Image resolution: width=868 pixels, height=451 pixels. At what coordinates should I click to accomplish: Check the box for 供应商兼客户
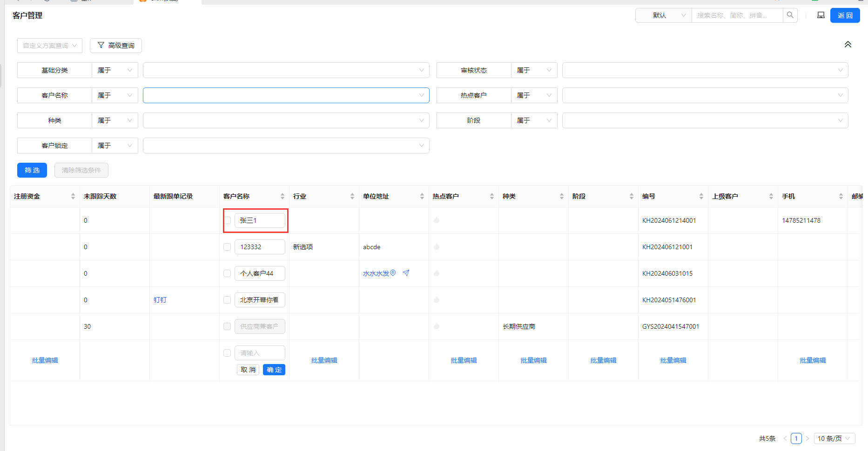227,326
